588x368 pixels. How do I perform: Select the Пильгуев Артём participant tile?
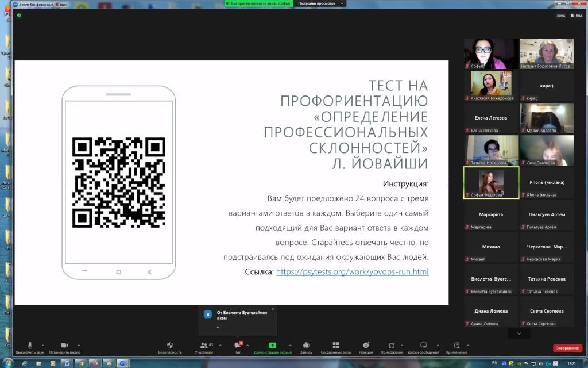547,215
